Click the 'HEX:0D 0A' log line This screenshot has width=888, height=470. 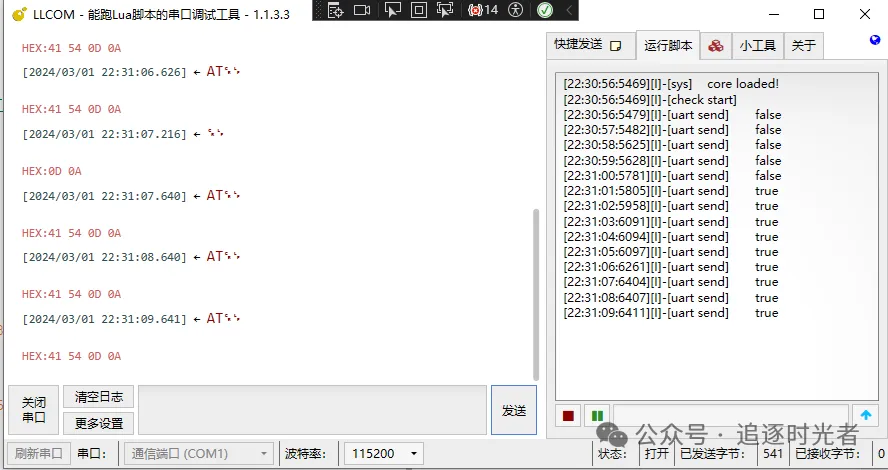click(52, 171)
